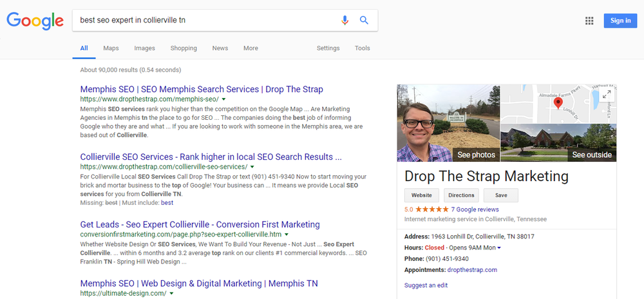Expand arrow next to collierville-seo-services URL
644x299 pixels.
point(252,167)
